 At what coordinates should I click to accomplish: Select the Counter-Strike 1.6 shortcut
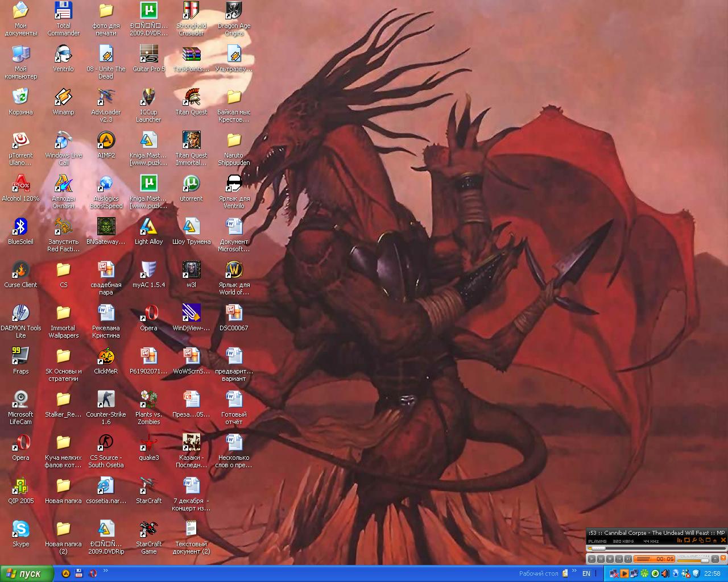[106, 400]
